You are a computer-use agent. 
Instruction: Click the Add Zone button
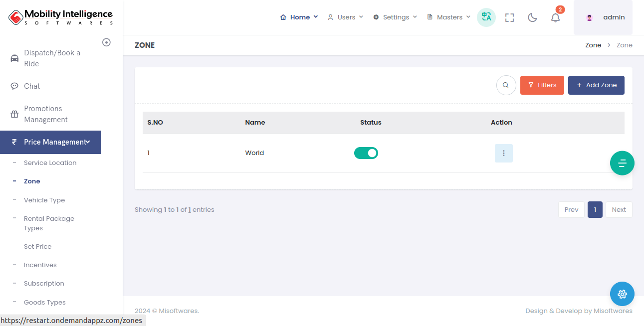tap(596, 85)
